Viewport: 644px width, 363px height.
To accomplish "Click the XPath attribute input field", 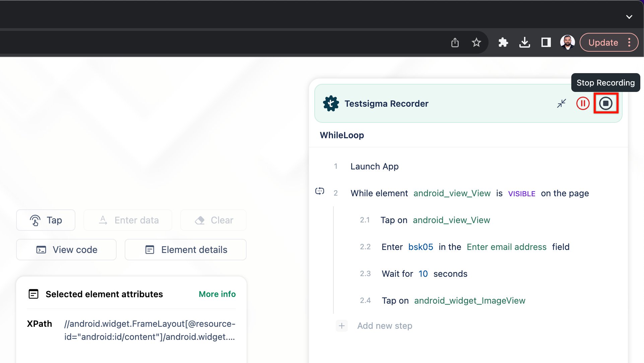I will click(x=150, y=330).
